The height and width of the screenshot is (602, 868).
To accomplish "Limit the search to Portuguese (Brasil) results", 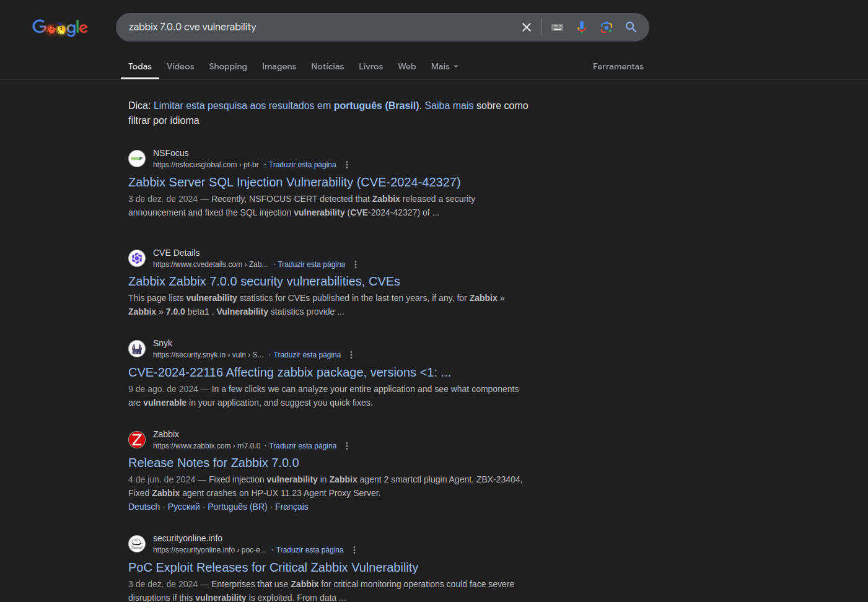I will coord(286,105).
